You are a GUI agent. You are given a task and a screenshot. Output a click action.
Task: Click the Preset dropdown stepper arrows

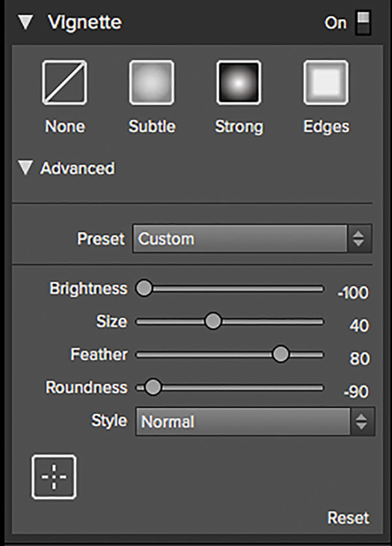point(359,239)
